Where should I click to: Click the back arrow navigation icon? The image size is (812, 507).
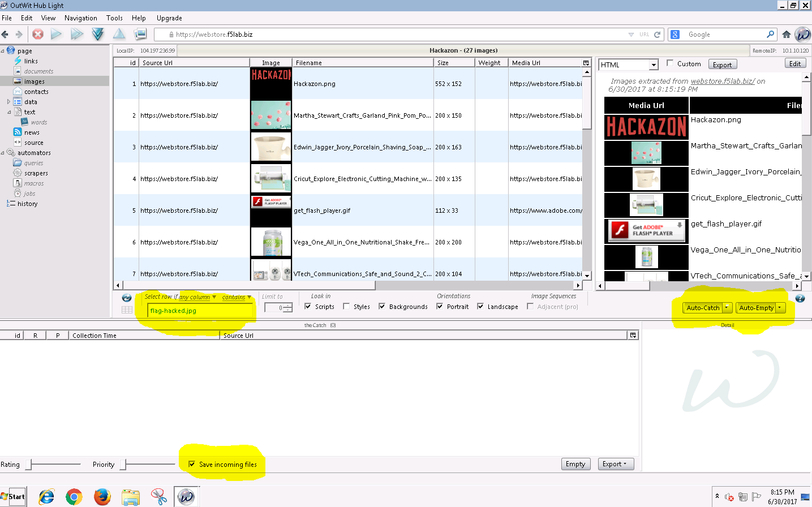5,35
